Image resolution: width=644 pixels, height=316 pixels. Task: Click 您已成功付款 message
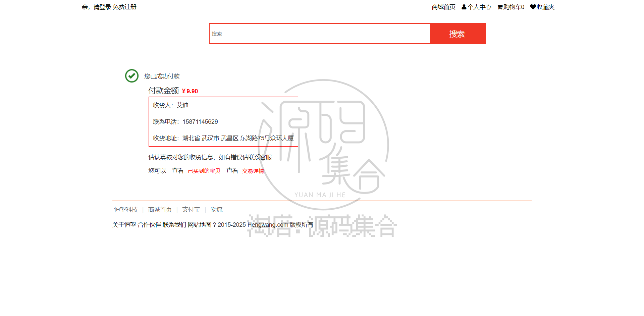pyautogui.click(x=162, y=76)
